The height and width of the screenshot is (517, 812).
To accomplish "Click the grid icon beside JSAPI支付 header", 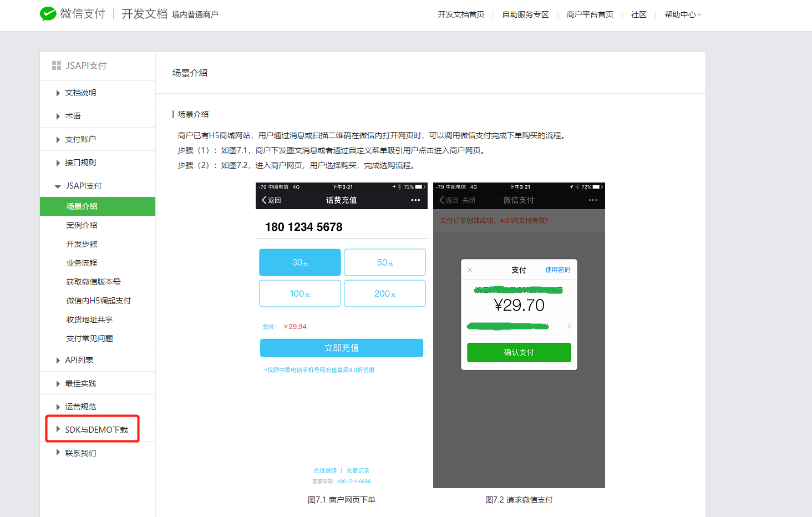I will pos(57,65).
